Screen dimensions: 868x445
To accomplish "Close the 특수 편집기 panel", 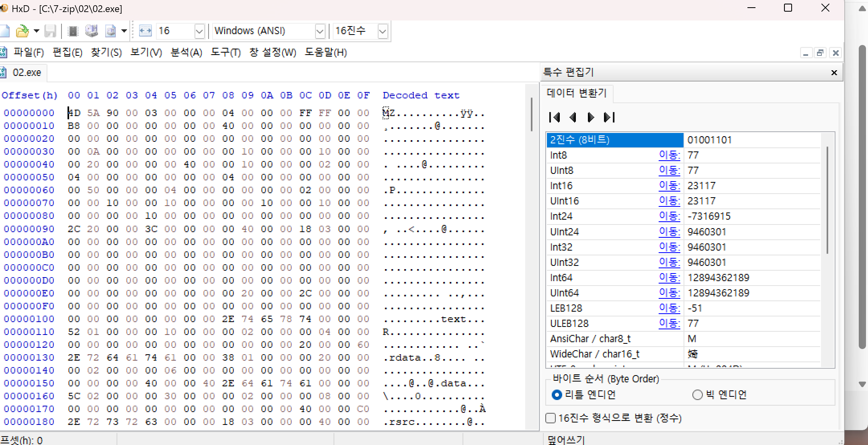I will 834,73.
